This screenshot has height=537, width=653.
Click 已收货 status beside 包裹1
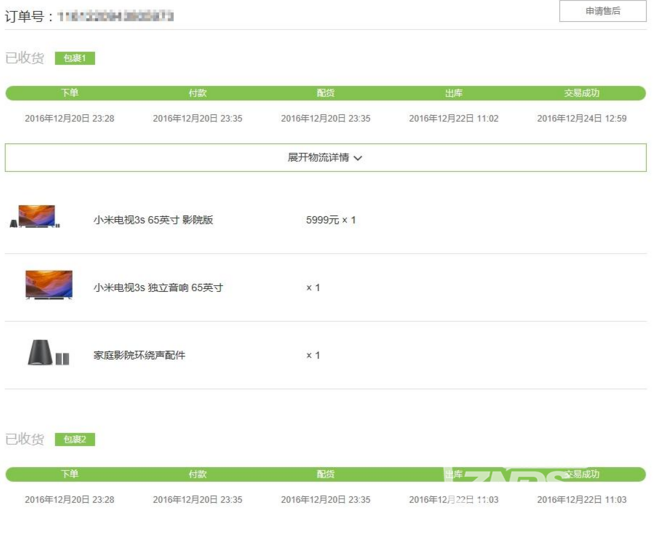pos(25,58)
